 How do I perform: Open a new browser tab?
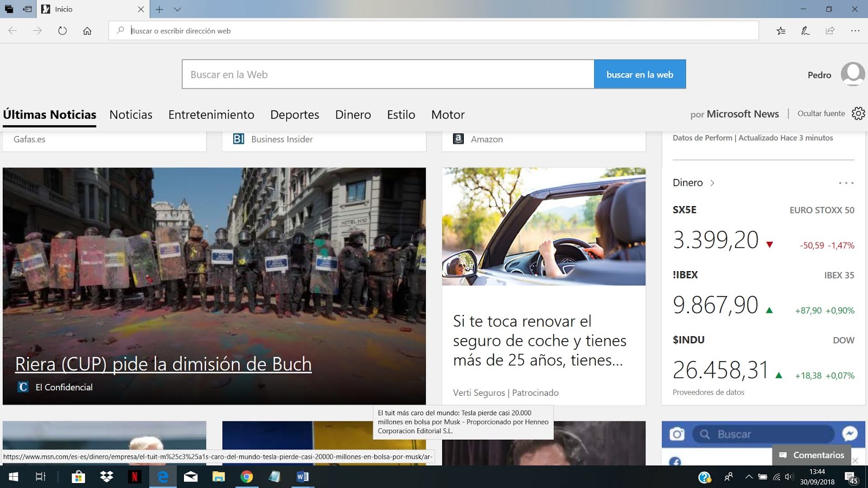point(159,9)
